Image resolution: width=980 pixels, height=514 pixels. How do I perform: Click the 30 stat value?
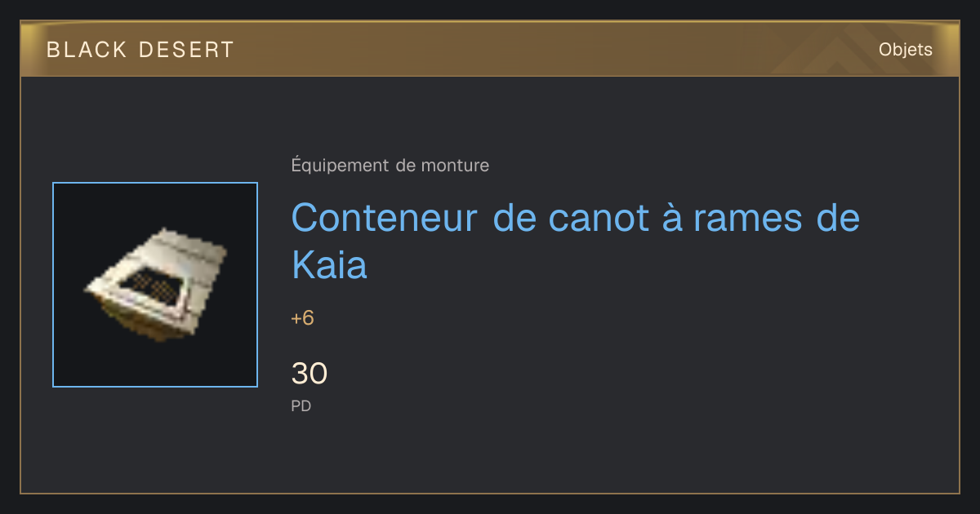310,374
